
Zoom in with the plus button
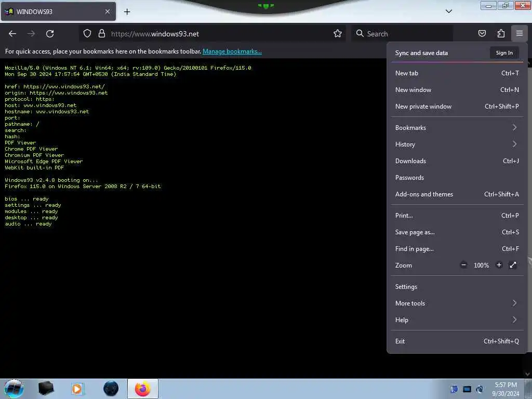[499, 265]
